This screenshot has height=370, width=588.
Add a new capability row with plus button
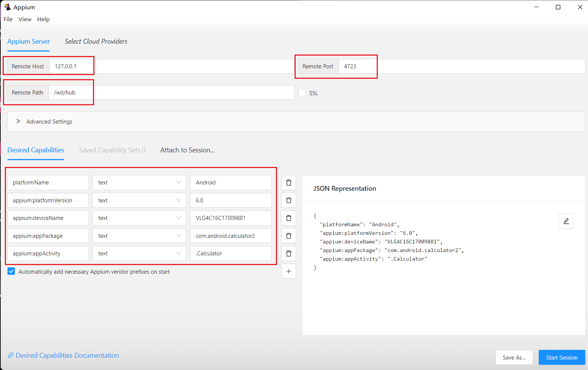(289, 271)
